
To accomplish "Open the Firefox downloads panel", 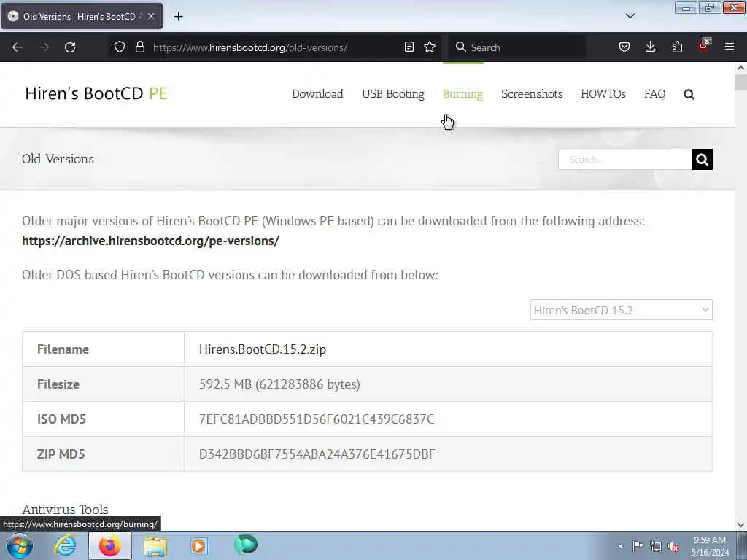I will (650, 47).
